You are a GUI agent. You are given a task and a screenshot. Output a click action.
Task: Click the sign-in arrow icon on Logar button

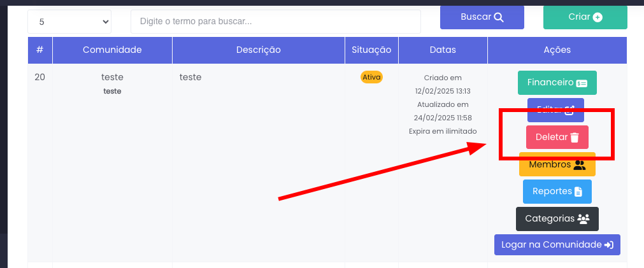609,245
